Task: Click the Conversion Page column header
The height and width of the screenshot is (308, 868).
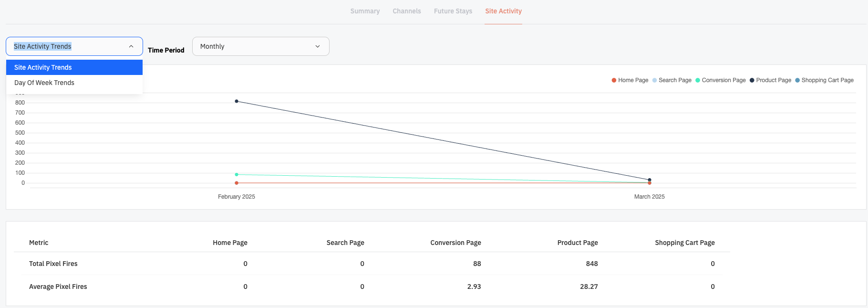Action: [x=455, y=243]
